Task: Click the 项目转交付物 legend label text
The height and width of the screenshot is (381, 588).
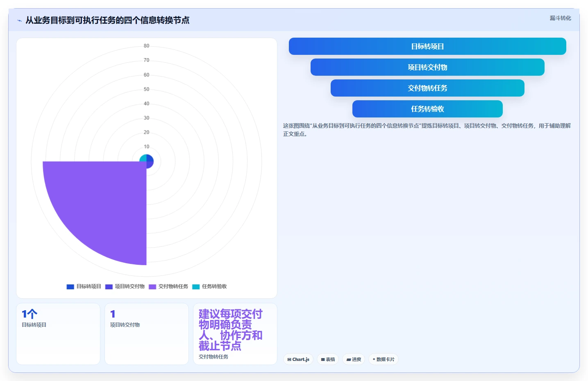Action: pos(129,286)
